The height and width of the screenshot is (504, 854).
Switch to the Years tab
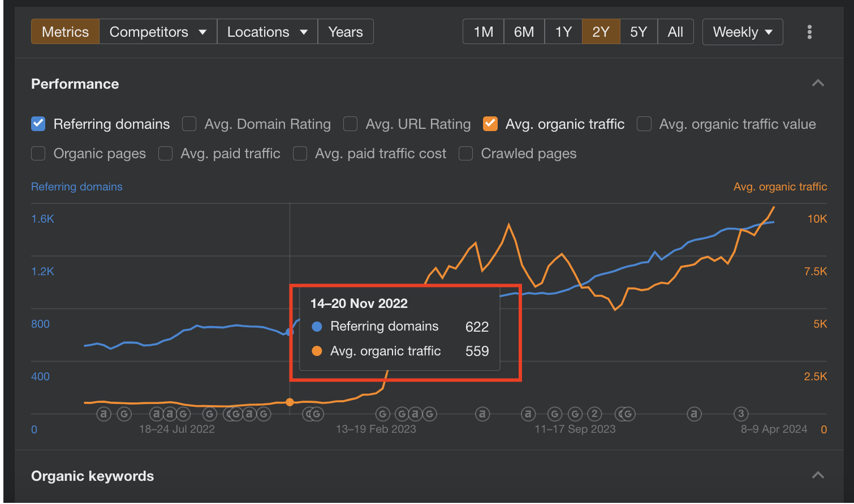coord(345,32)
